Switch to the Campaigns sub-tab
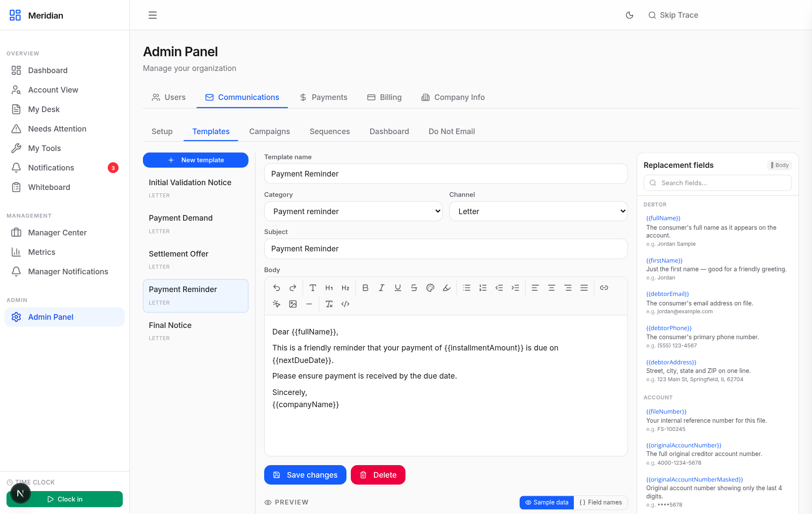812x514 pixels. click(269, 132)
